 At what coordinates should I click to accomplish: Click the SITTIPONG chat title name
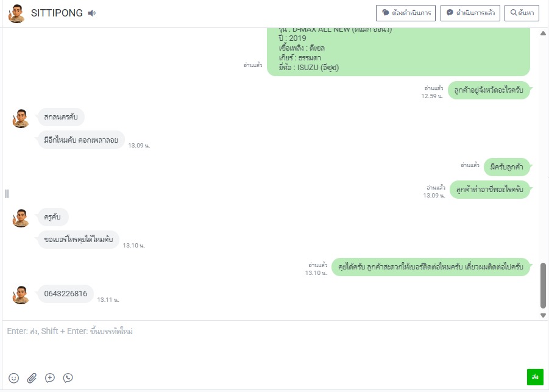[x=57, y=13]
